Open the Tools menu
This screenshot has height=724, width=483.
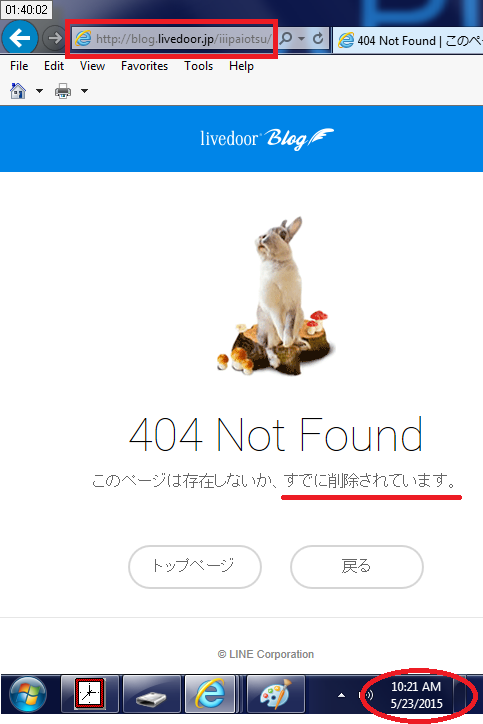pyautogui.click(x=199, y=66)
